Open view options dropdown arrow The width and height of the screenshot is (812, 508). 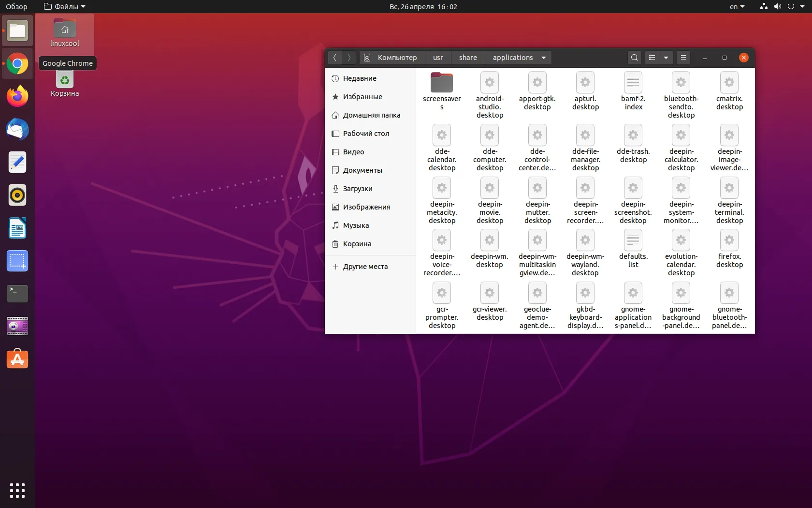point(666,58)
